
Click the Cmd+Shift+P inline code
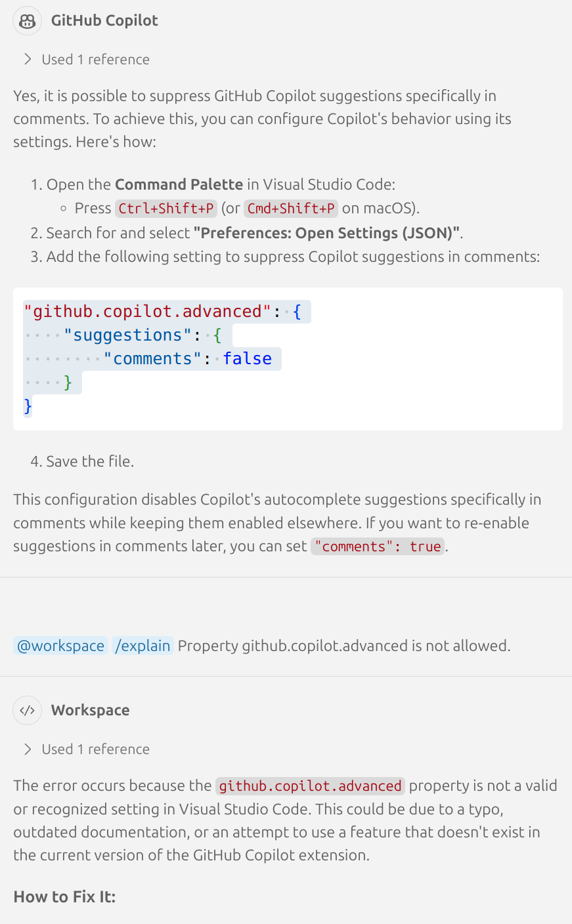[x=292, y=209]
